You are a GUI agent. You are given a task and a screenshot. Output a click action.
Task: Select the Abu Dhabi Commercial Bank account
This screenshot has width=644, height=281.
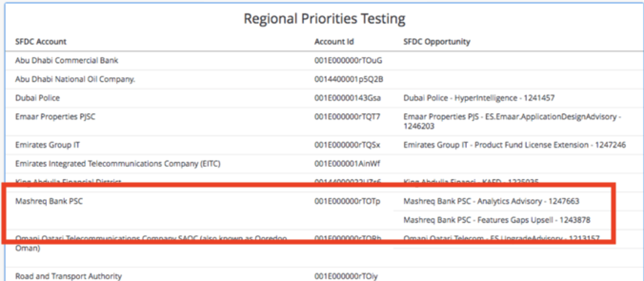67,60
